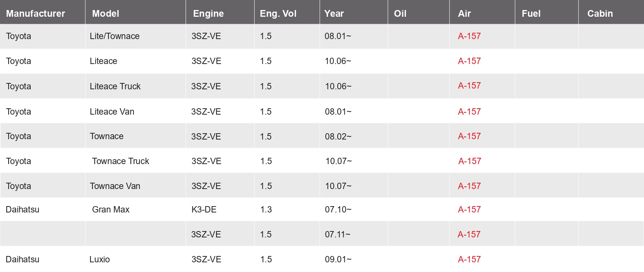Click the Year column header

[334, 13]
